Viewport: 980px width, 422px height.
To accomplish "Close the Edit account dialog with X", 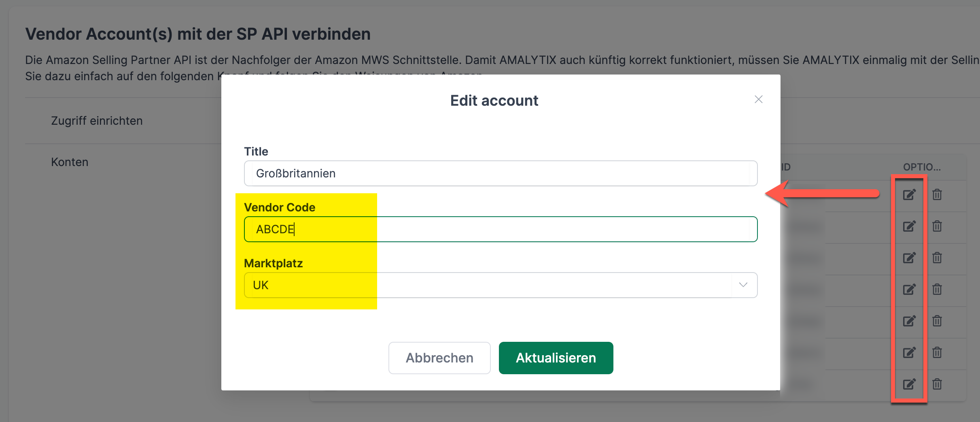I will pos(758,99).
